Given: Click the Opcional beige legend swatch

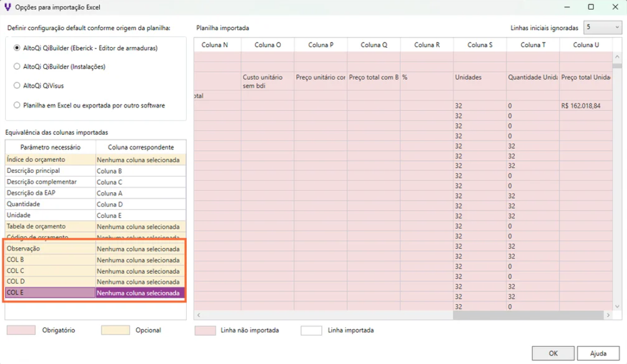Looking at the screenshot, I should 115,330.
